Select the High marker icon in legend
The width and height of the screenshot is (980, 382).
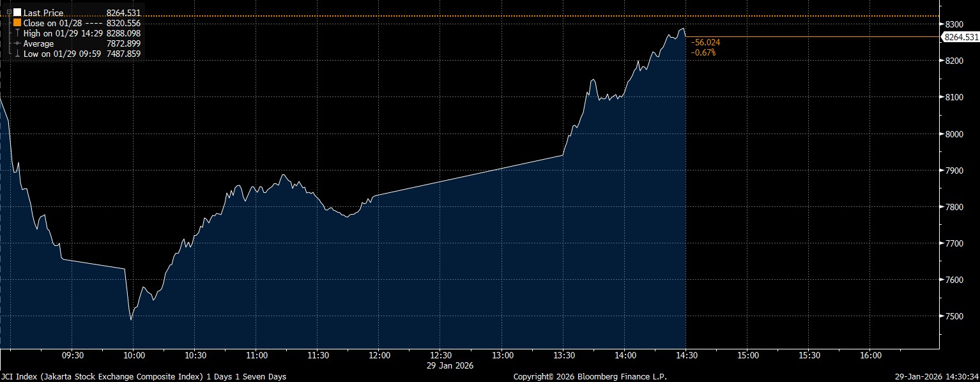(x=17, y=33)
